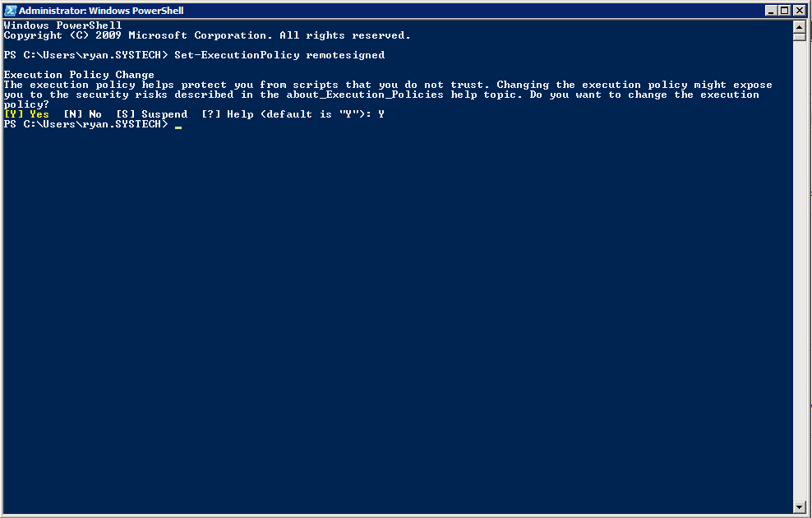The image size is (812, 518).
Task: Click the 'Execution Policy Change' heading
Action: (79, 75)
